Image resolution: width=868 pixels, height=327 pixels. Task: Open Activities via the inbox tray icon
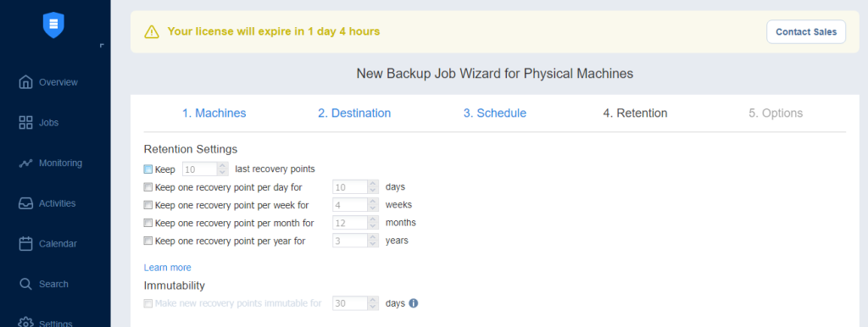point(25,203)
